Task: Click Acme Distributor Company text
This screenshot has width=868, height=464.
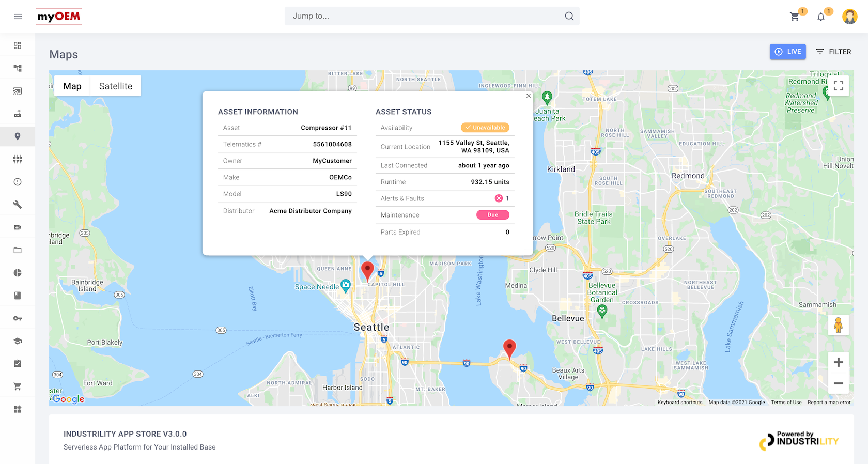Action: [311, 211]
